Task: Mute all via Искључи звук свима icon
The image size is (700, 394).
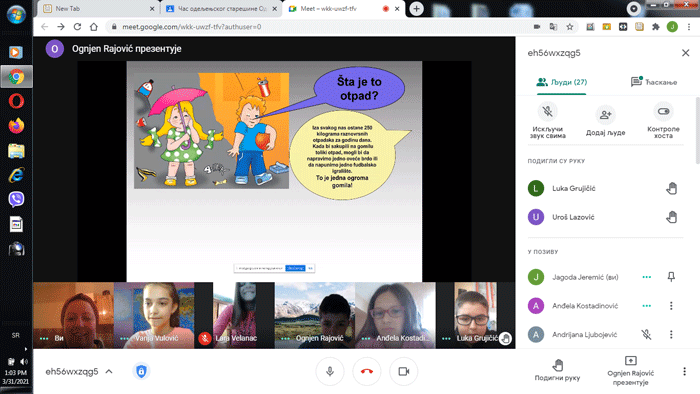Action: click(x=547, y=112)
